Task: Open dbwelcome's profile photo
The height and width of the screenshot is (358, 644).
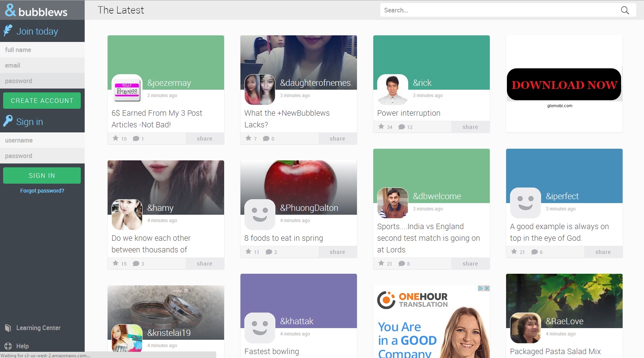Action: point(393,203)
